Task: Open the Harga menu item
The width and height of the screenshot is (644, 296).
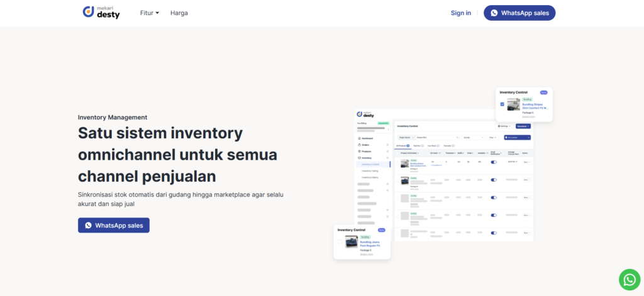Action: point(179,13)
